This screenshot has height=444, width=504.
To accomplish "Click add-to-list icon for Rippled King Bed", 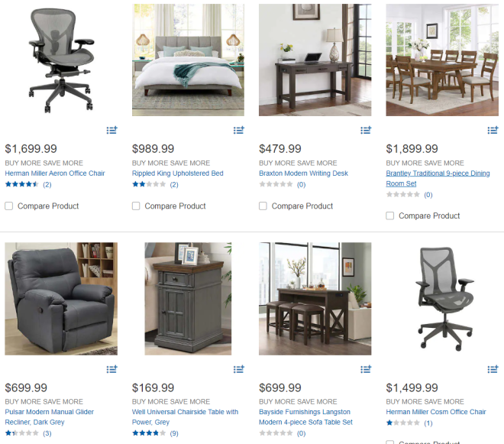I will click(x=239, y=130).
